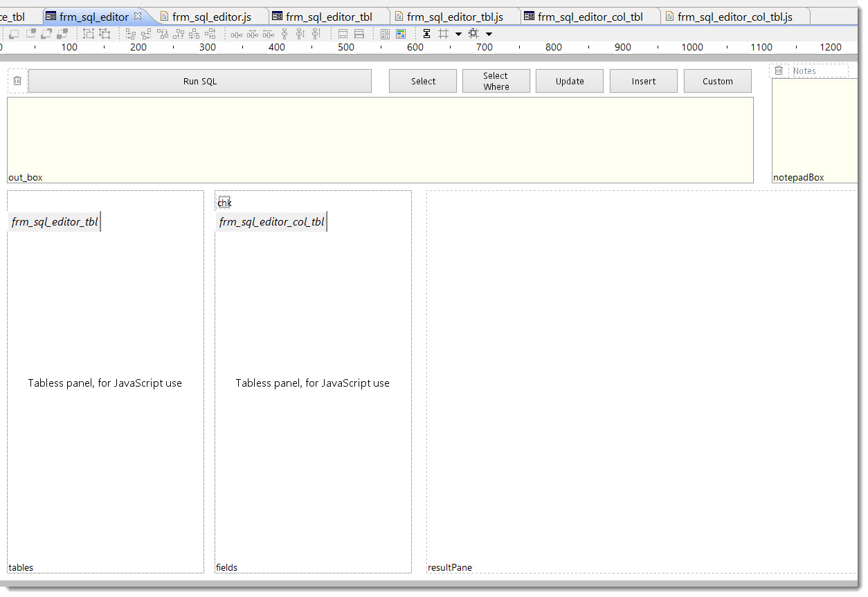Select the out_box text area

pos(380,140)
